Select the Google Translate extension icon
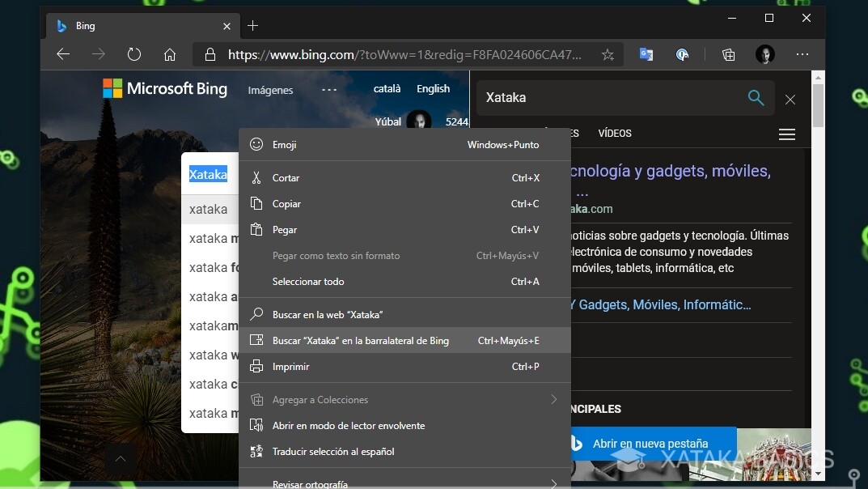Image resolution: width=868 pixels, height=489 pixels. (x=646, y=54)
